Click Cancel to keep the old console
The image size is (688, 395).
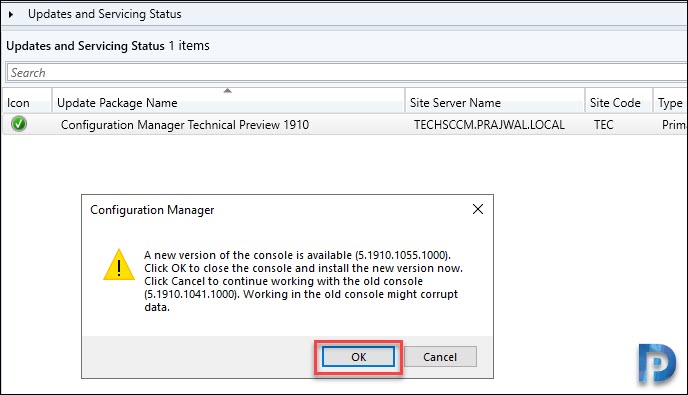point(440,357)
